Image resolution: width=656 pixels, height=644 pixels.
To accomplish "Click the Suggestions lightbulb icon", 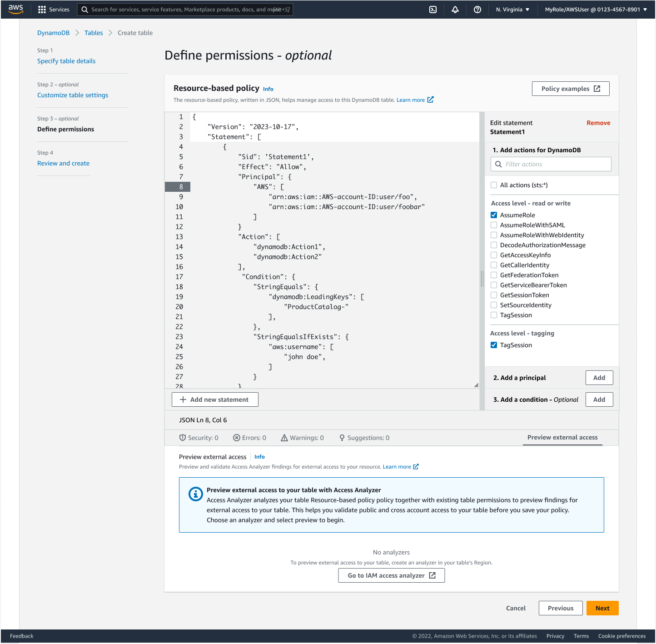I will 342,437.
